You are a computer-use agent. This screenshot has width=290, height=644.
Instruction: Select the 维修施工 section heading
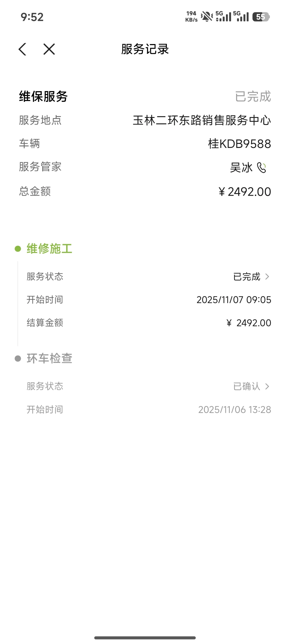(x=49, y=249)
